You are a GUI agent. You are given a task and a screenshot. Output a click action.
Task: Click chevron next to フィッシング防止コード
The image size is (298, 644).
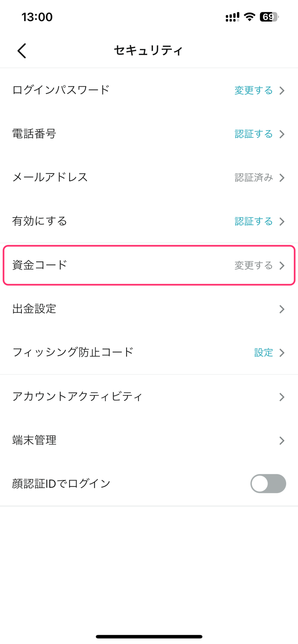(282, 353)
